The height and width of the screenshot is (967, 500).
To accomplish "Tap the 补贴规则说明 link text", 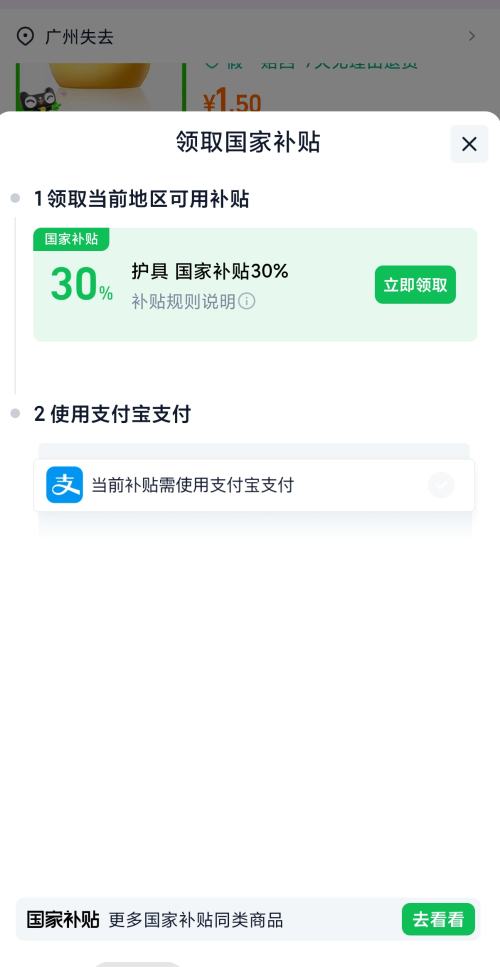I will [183, 301].
